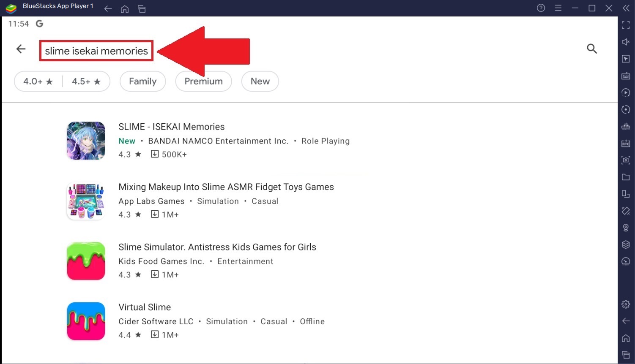Viewport: 635px width, 364px height.
Task: Open the SLIME - ISEKAI Memories app icon
Action: (86, 141)
